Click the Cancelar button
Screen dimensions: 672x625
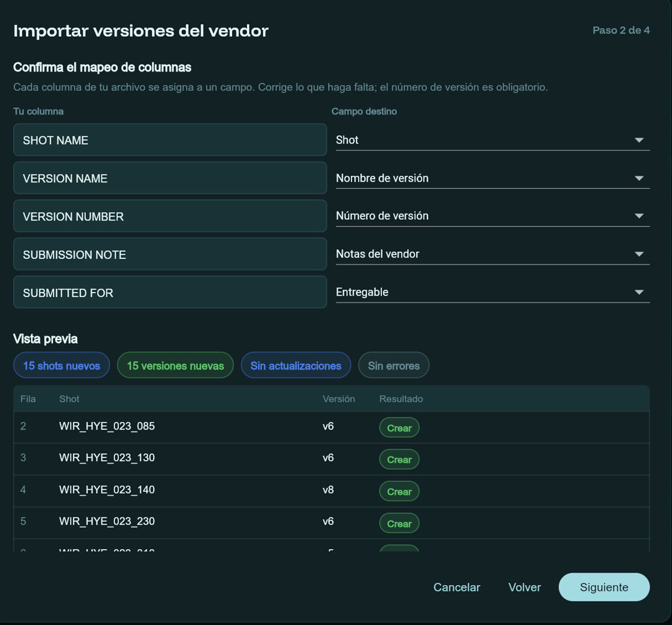tap(457, 587)
